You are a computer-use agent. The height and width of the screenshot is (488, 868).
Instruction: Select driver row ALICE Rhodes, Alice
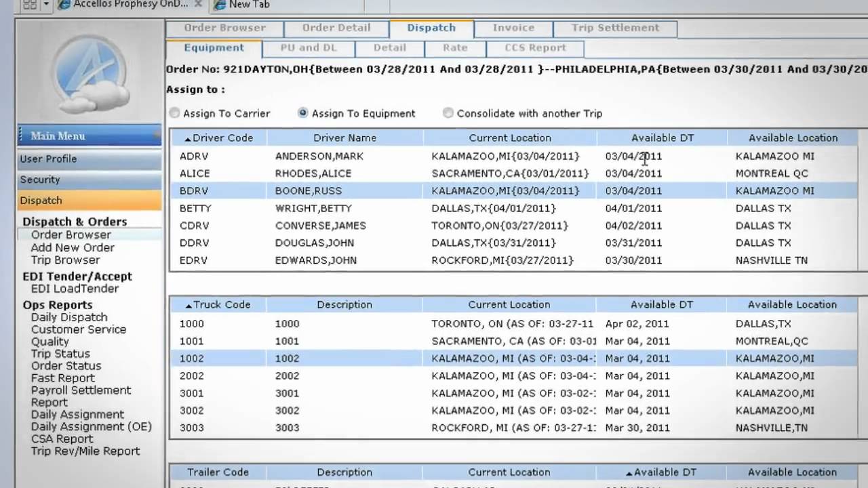point(514,174)
